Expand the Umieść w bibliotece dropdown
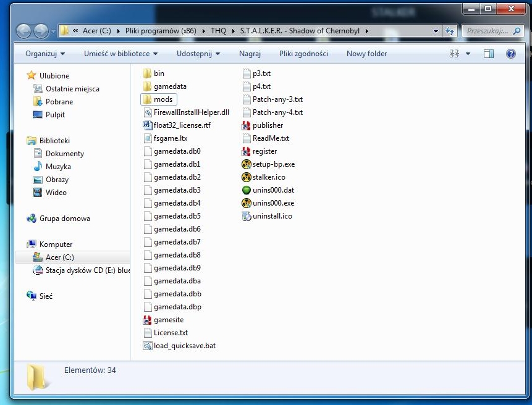Viewport: 532px width, 405px height. click(120, 54)
